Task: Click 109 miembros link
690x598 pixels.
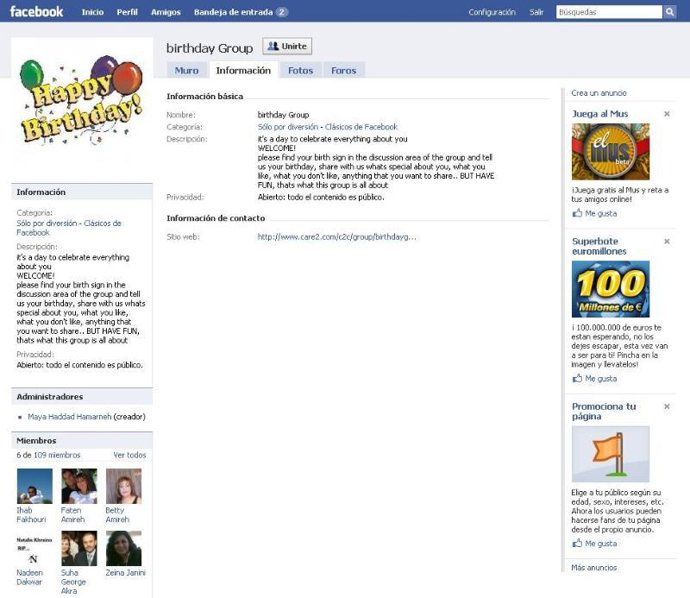Action: (x=57, y=455)
